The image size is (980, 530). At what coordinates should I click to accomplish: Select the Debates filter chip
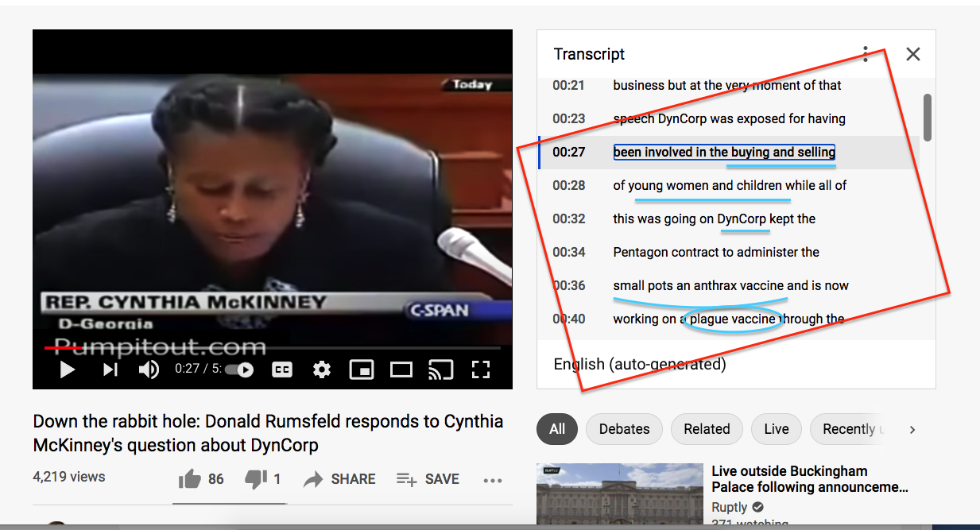point(624,429)
